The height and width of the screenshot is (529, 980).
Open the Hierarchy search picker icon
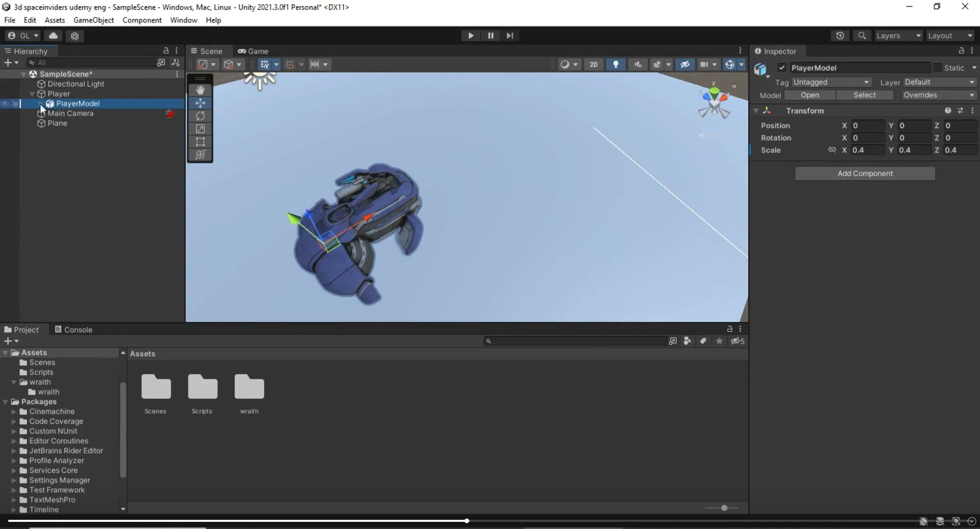[161, 62]
